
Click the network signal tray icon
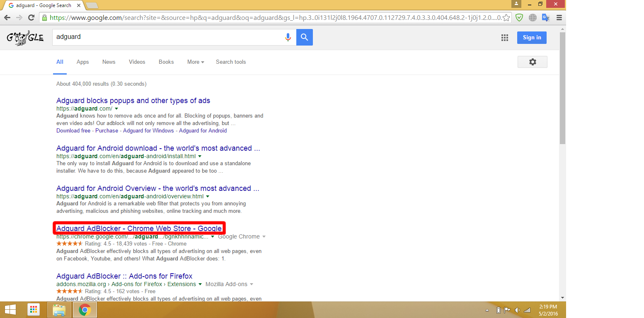[527, 310]
